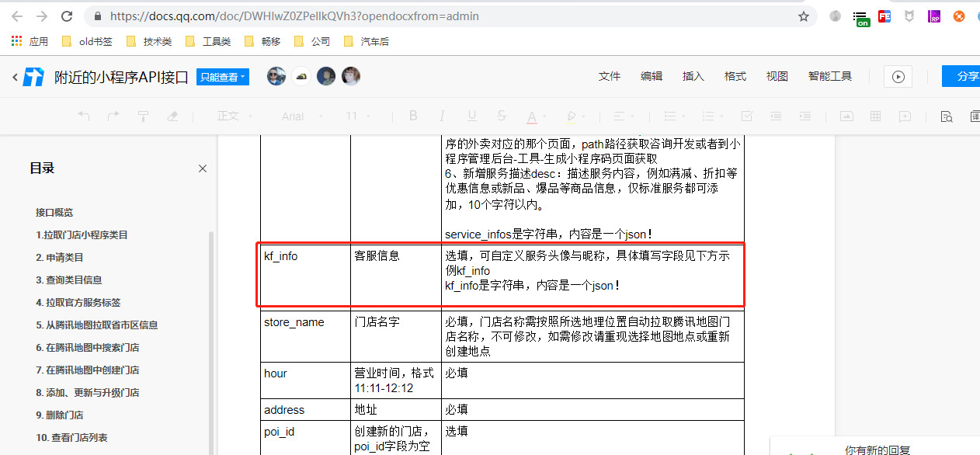The image size is (980, 455).
Task: Jump to 10. 查看门店列表 outline entry
Action: point(71,438)
